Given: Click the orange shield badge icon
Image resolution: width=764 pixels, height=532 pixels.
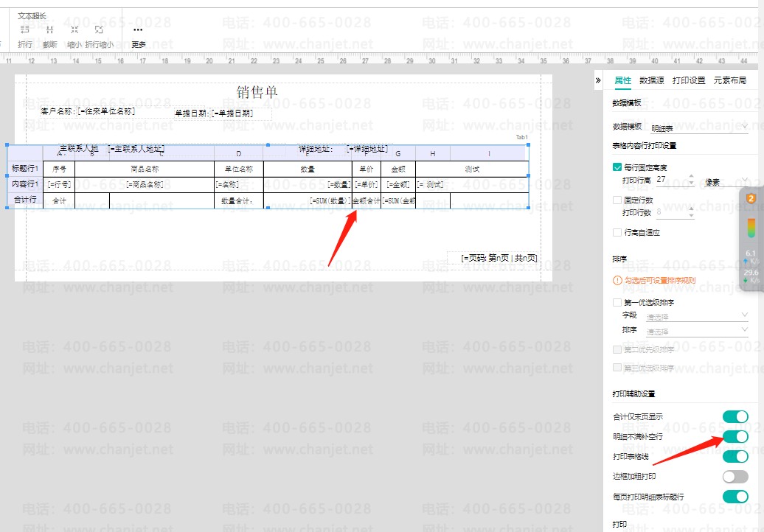Looking at the screenshot, I should pyautogui.click(x=751, y=198).
